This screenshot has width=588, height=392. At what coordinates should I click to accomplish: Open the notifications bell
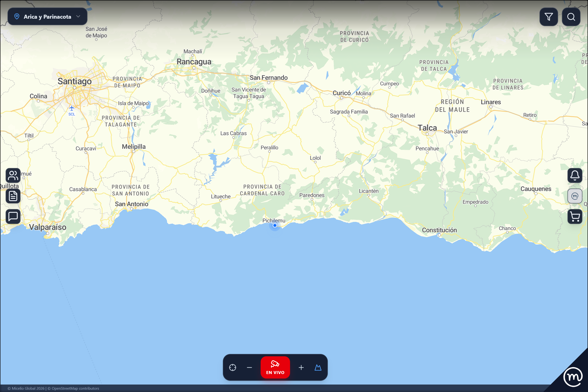(x=575, y=175)
